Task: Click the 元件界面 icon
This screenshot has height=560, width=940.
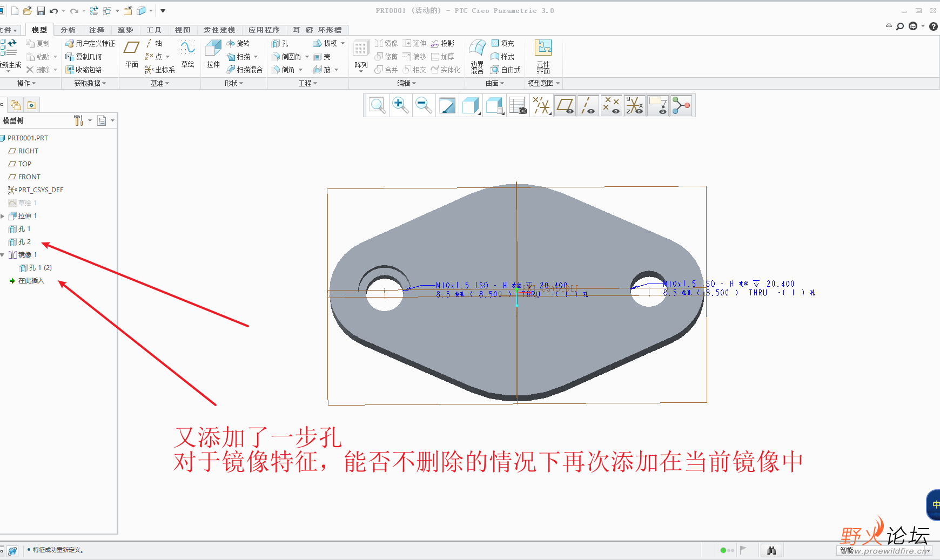Action: pos(543,54)
